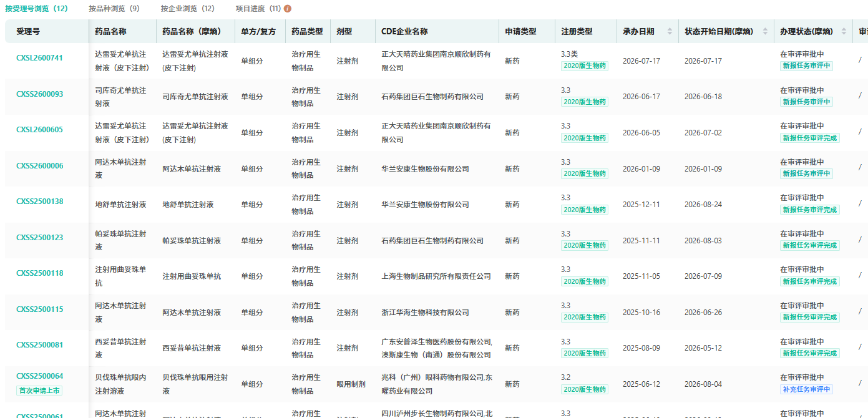This screenshot has width=868, height=418.
Task: Open acceptance number CXSS2500064
Action: tap(40, 376)
